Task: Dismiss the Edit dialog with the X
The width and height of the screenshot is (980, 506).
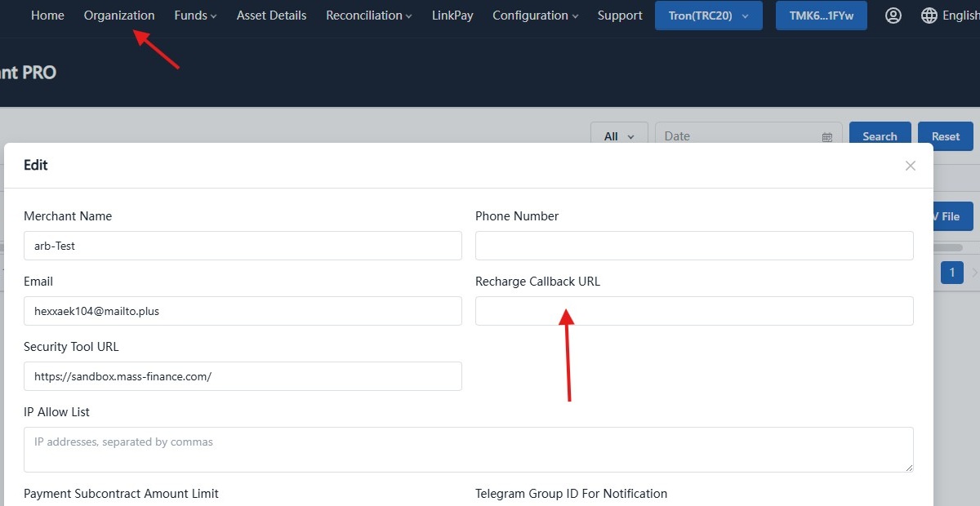Action: click(910, 166)
